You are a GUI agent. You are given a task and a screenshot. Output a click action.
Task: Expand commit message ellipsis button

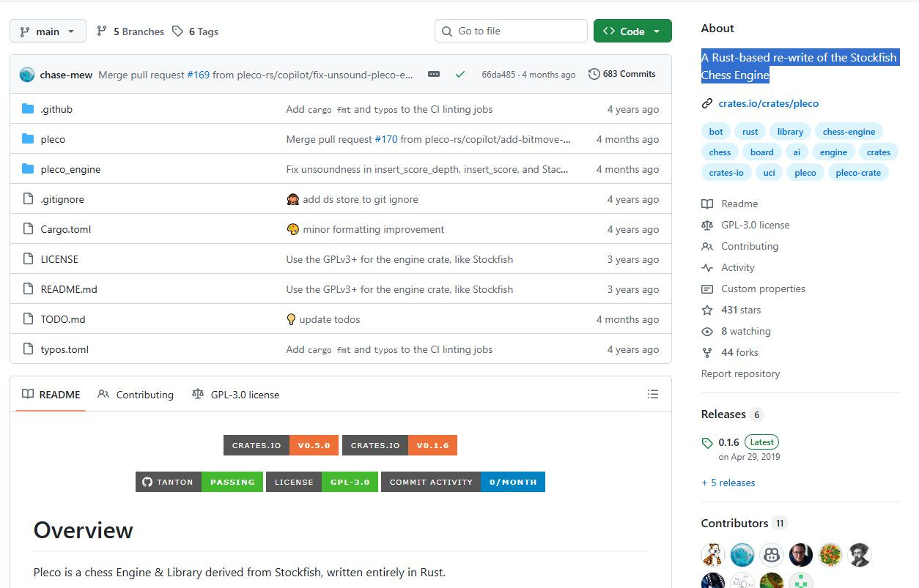[x=434, y=74]
